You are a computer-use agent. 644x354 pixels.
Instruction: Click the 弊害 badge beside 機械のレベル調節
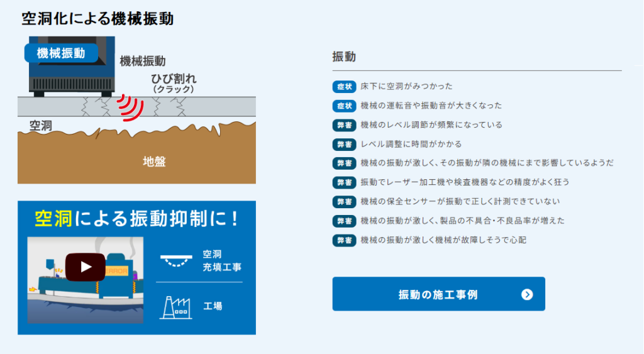(344, 124)
